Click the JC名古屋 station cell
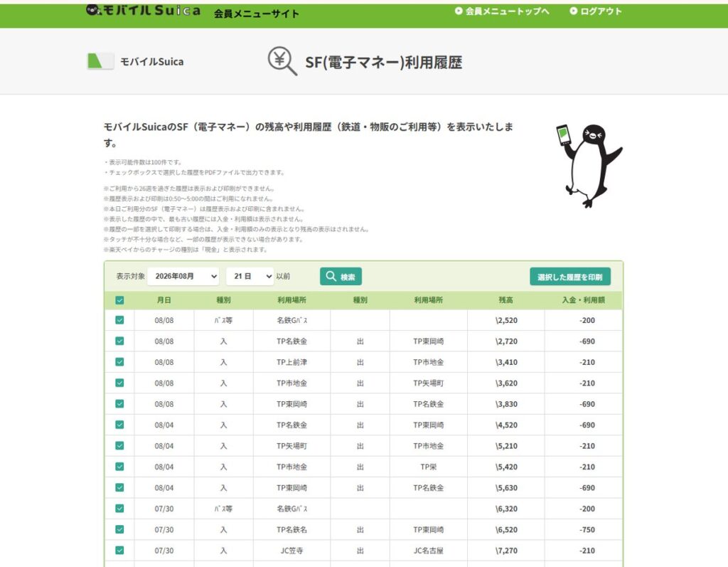 [x=429, y=550]
